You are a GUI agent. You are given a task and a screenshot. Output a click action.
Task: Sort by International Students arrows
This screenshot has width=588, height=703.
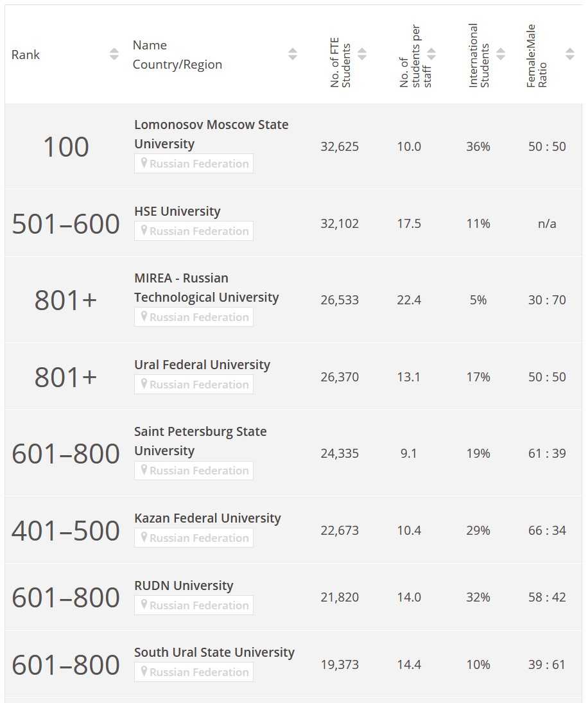pyautogui.click(x=501, y=55)
